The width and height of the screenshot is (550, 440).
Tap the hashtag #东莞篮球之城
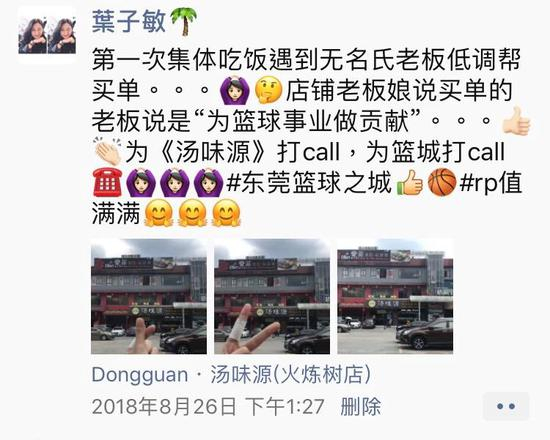[x=309, y=183]
